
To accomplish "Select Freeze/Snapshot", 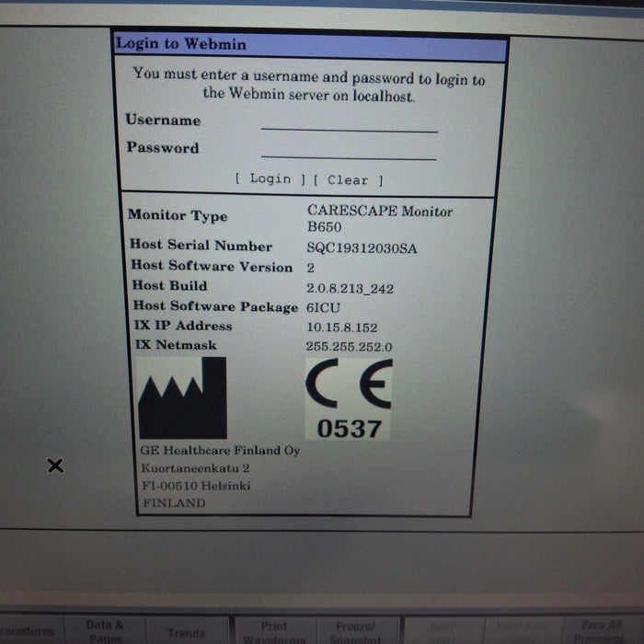I will click(x=356, y=632).
